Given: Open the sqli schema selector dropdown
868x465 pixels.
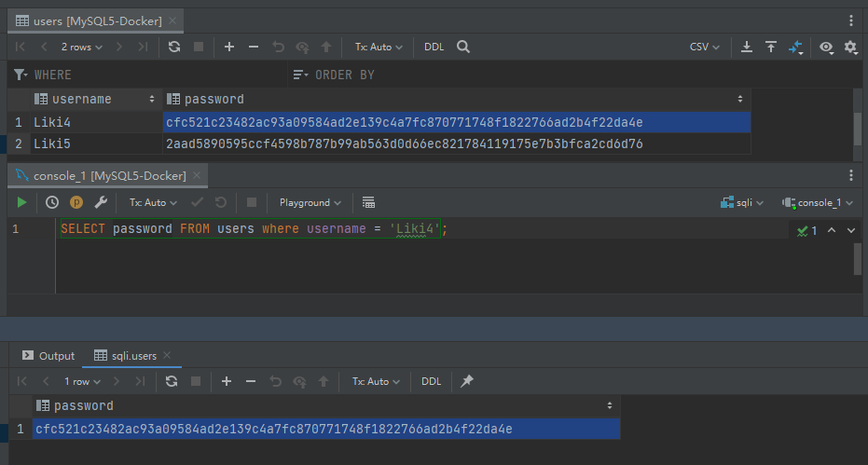Looking at the screenshot, I should [742, 202].
